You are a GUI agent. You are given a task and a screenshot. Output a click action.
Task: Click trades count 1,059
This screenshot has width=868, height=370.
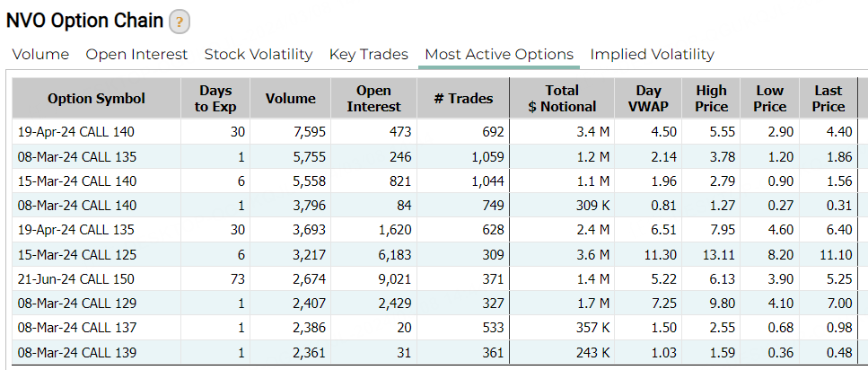click(x=488, y=157)
